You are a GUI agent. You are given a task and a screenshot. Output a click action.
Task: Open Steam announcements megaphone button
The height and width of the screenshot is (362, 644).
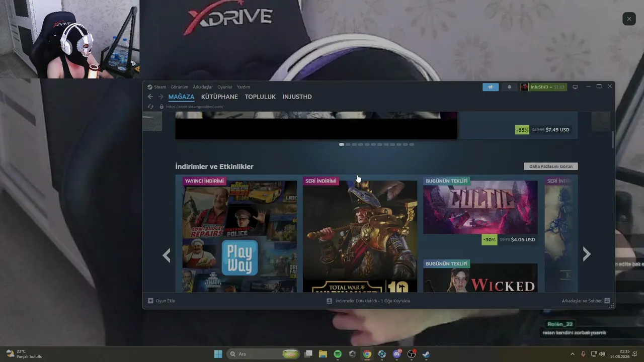(491, 87)
